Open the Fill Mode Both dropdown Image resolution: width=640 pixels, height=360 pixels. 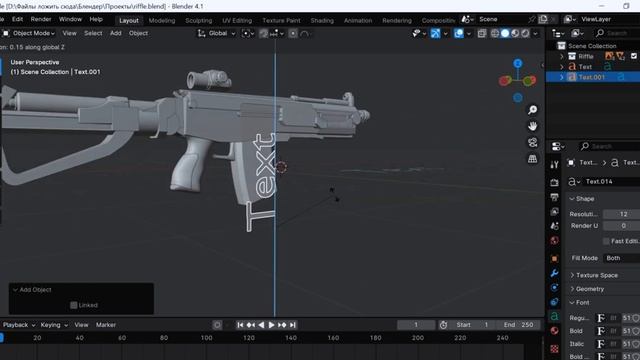tap(621, 258)
